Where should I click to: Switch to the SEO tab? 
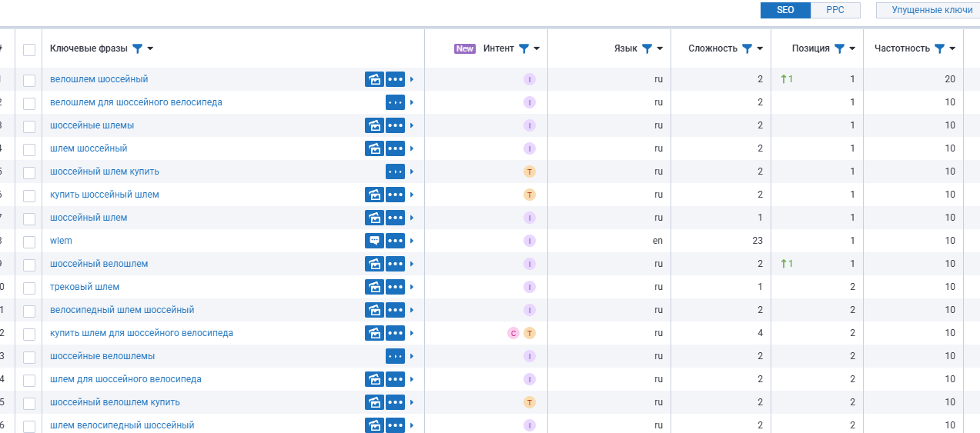785,10
